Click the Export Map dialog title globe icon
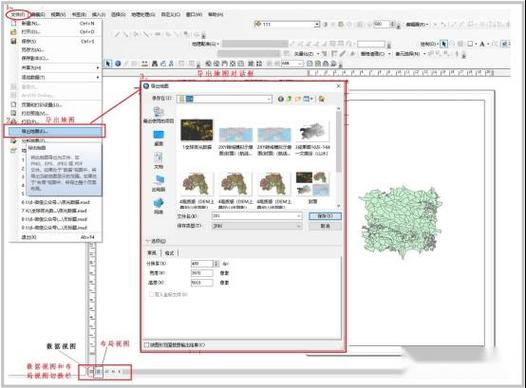The height and width of the screenshot is (388, 526). (x=146, y=86)
